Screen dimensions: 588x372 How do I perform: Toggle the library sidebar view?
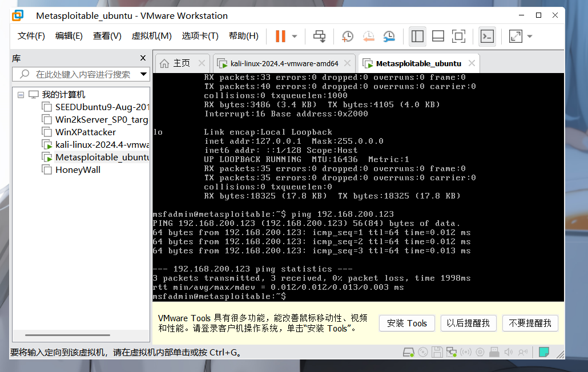coord(417,37)
